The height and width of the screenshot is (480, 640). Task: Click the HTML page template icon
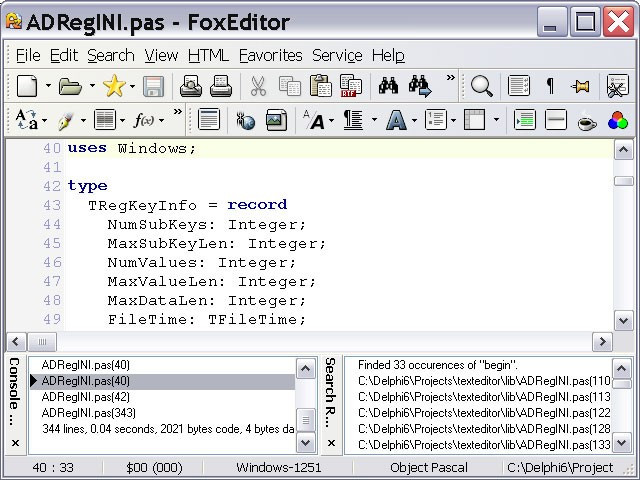pos(209,120)
